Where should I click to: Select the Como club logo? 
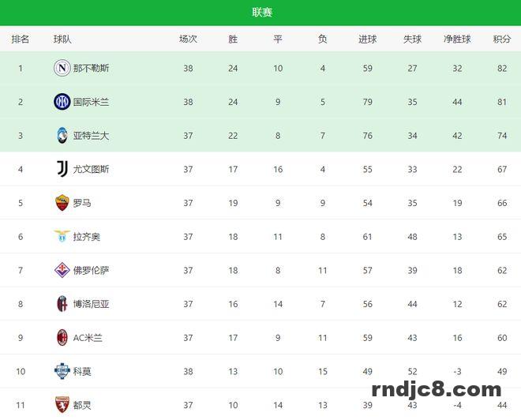(62, 371)
